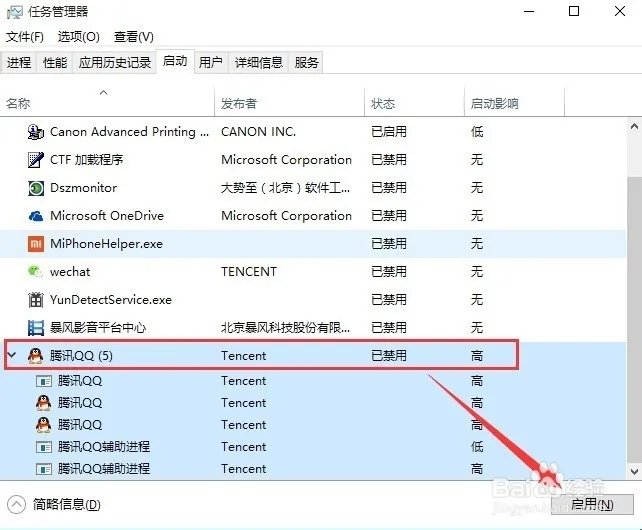642x530 pixels.
Task: Select the Microsoft OneDrive row name
Action: (107, 216)
